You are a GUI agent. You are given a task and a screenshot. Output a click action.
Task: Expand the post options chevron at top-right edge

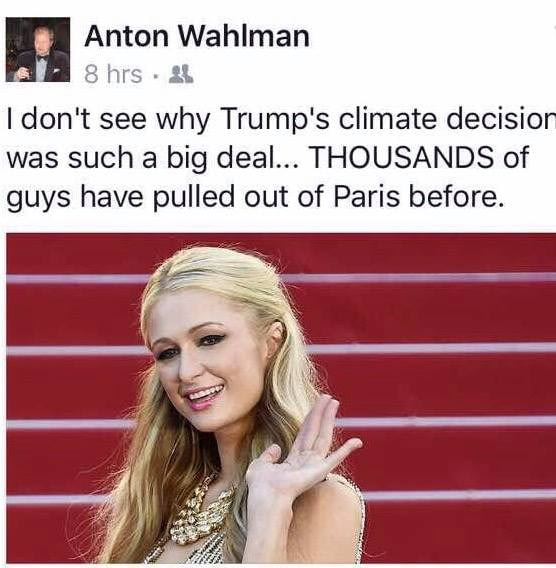click(554, 27)
